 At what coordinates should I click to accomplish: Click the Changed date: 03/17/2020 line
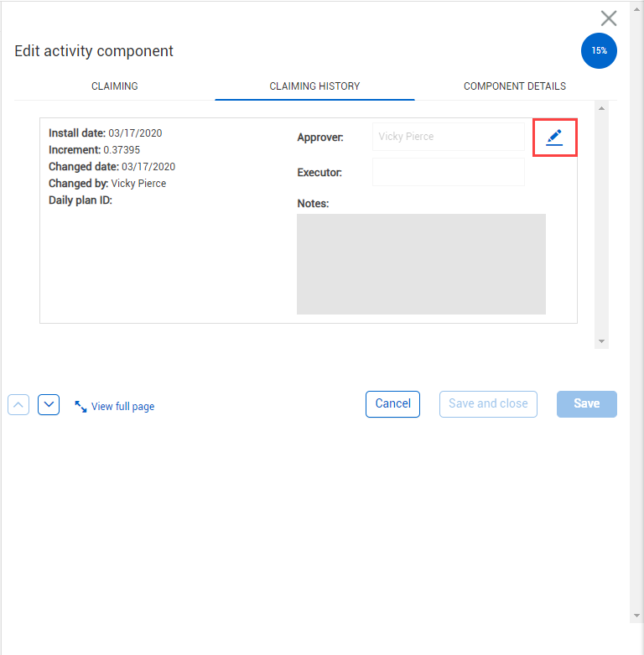pyautogui.click(x=112, y=167)
